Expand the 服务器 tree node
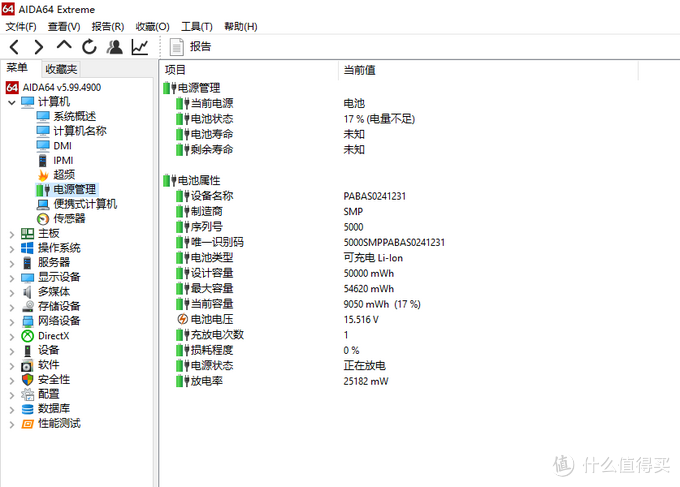 pos(12,264)
